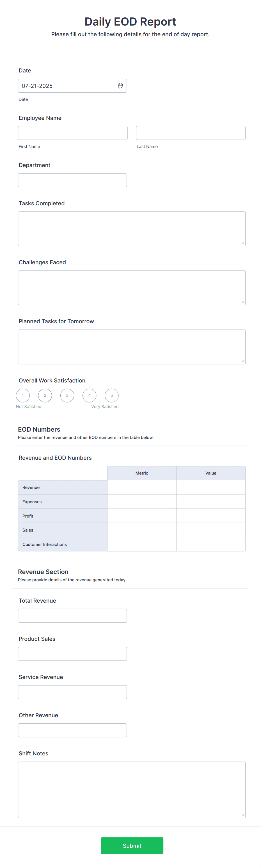
Task: Pick satisfaction rating 4
Action: coord(89,395)
